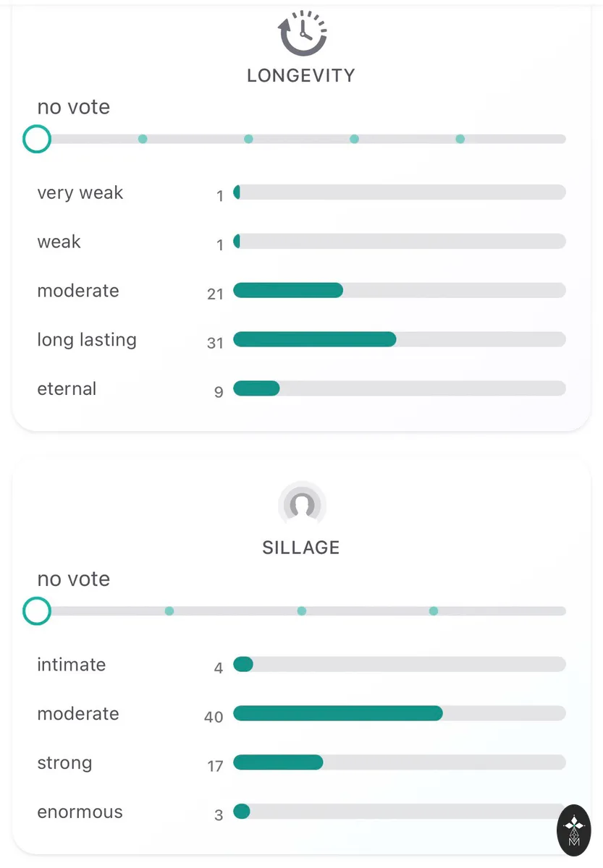
Task: Set Longevity slider to fifth dot
Action: pos(460,139)
